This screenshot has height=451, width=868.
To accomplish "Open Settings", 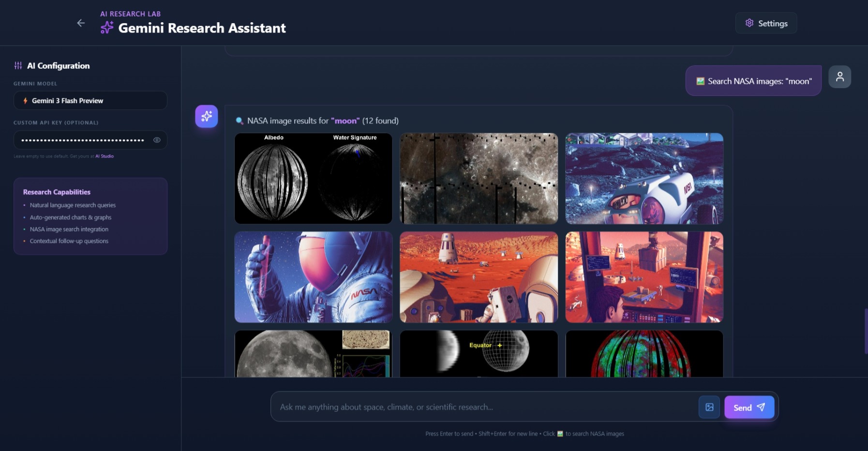I will pos(766,23).
